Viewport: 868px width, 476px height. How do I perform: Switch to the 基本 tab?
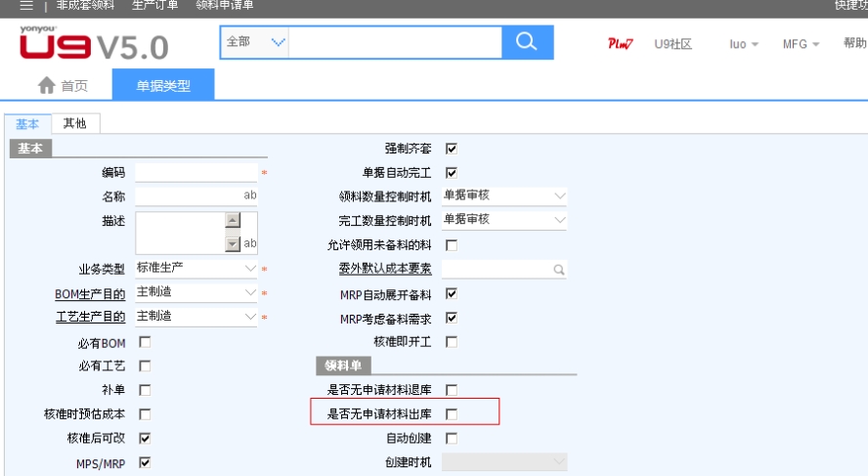tap(27, 124)
